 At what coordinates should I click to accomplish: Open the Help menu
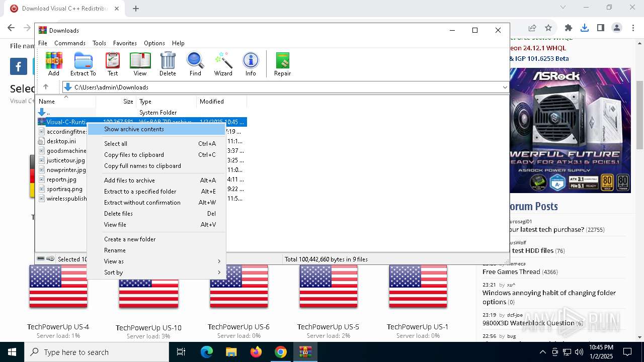[x=178, y=43]
